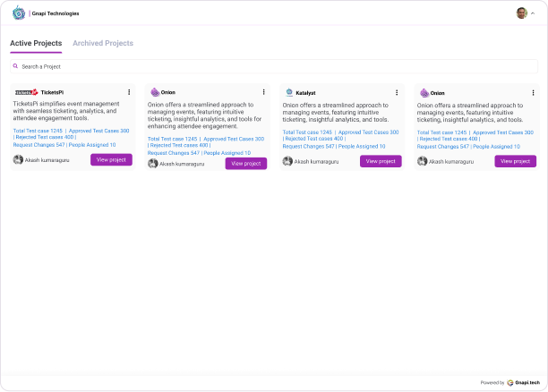Expand the chevron beside the profile avatar

point(533,13)
